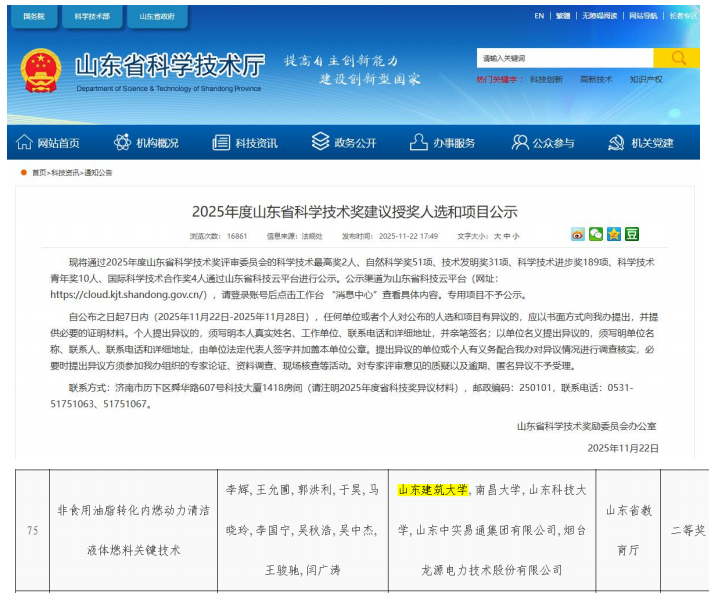This screenshot has height=596, width=709.
Task: Share the article to Douban
Action: (x=632, y=234)
